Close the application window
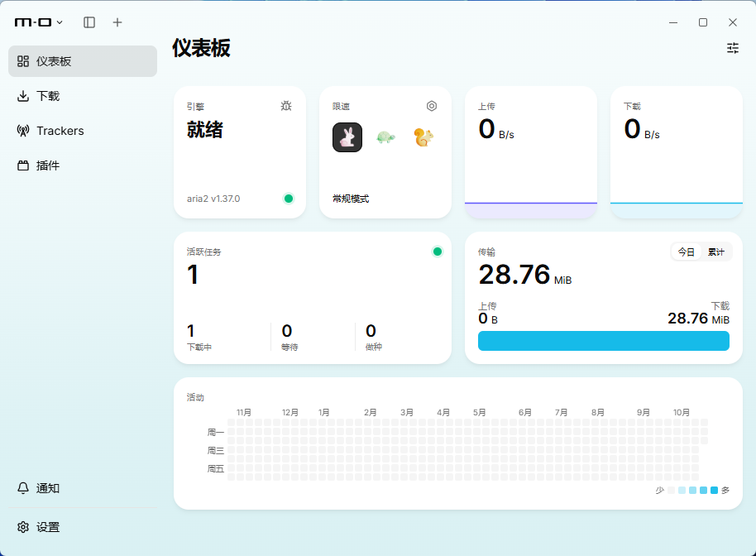 (x=732, y=22)
